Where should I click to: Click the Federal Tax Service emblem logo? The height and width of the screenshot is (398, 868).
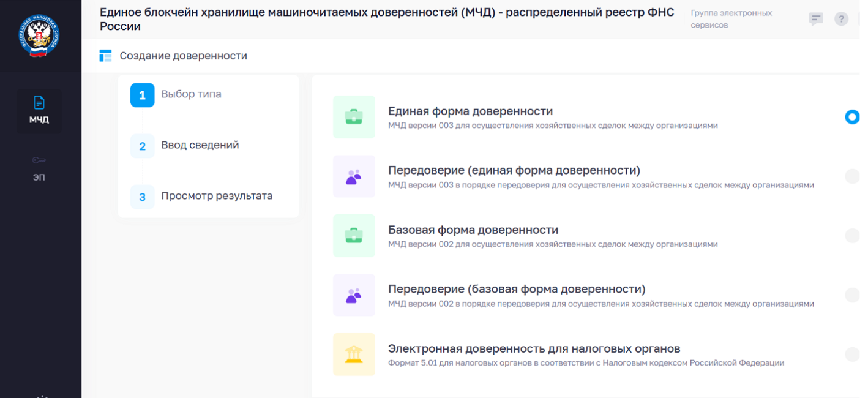pos(39,36)
